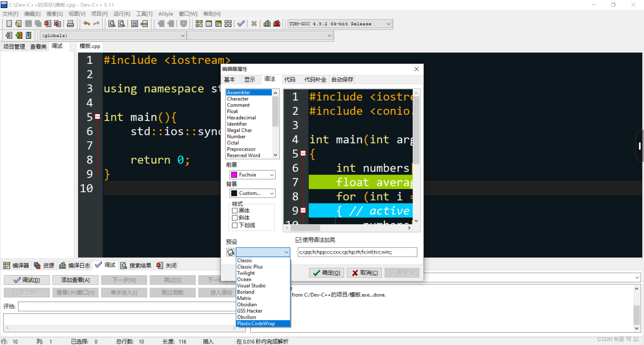Open search with the Find magnifier icon
This screenshot has height=345, width=644.
(x=112, y=23)
